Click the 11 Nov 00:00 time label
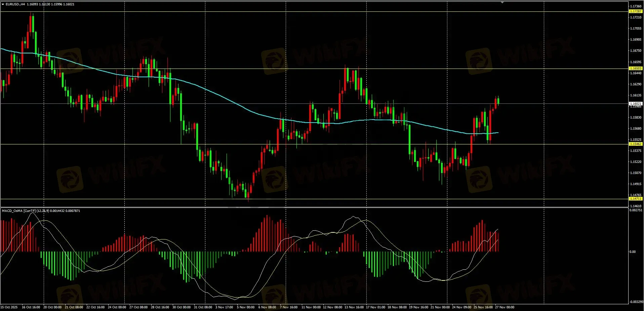This screenshot has width=644, height=311. click(311, 307)
